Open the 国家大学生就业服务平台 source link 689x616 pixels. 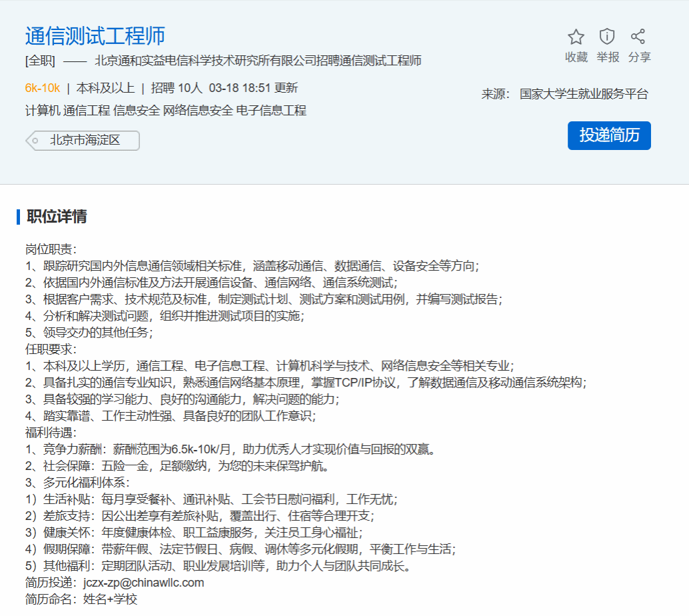tap(584, 94)
